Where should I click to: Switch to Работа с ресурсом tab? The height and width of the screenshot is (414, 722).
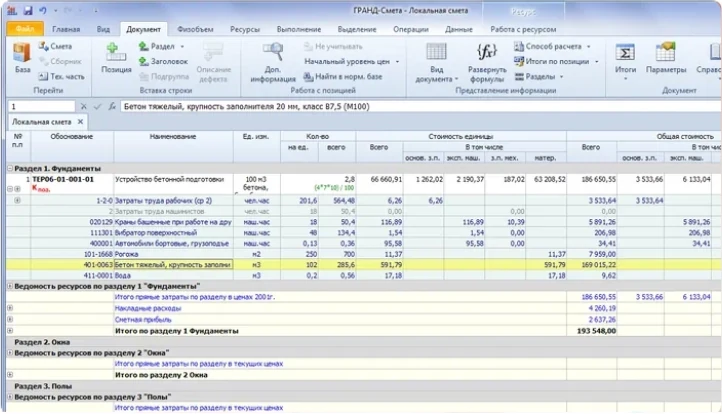pos(523,29)
